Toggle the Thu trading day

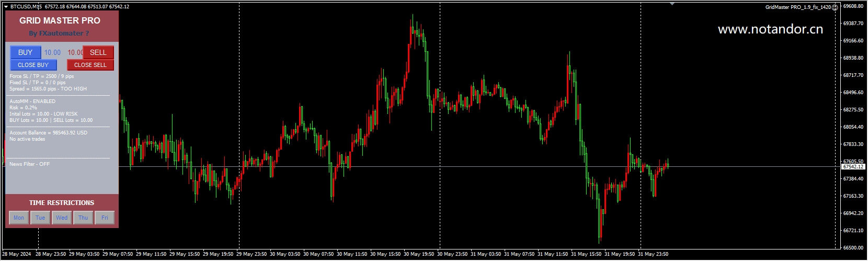tap(83, 218)
